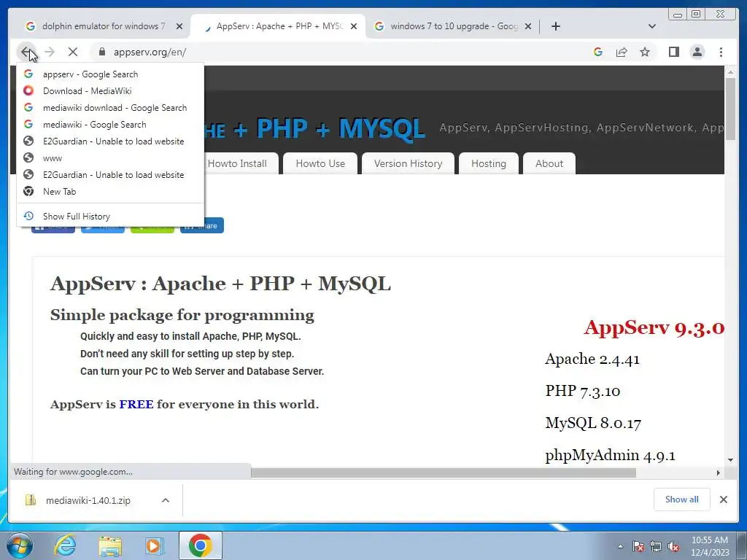Select Download - MediaWiki history entry
This screenshot has width=747, height=560.
(110, 91)
